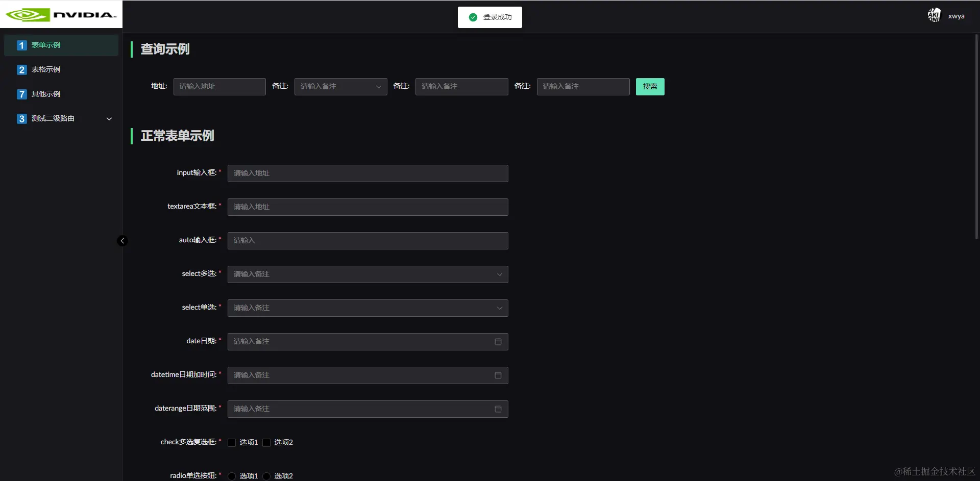The image size is (980, 481).
Task: Click the 查询示例 heading
Action: click(x=165, y=49)
